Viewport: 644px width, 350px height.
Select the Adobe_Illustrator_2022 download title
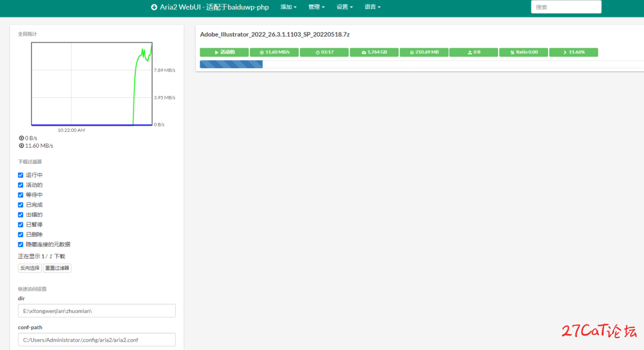[x=275, y=34]
